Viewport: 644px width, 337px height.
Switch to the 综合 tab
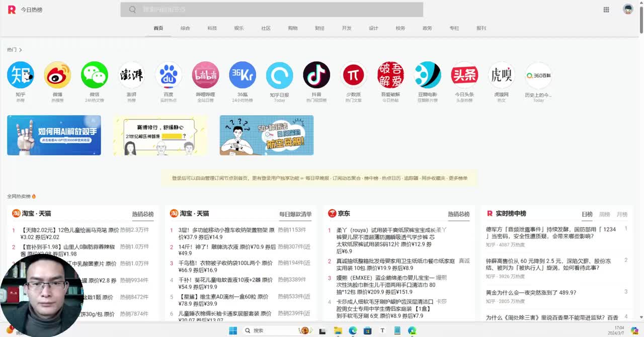tap(185, 28)
